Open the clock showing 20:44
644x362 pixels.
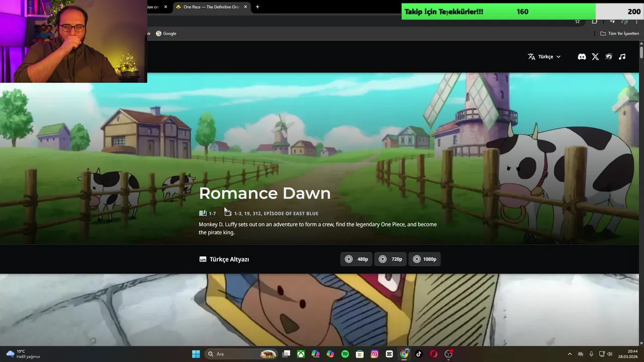(629, 354)
